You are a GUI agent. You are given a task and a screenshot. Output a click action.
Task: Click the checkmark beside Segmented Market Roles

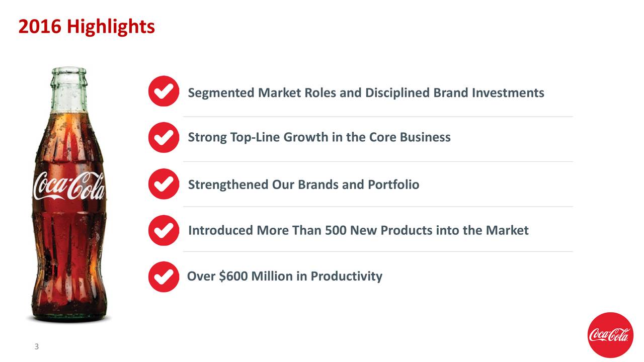pos(164,91)
